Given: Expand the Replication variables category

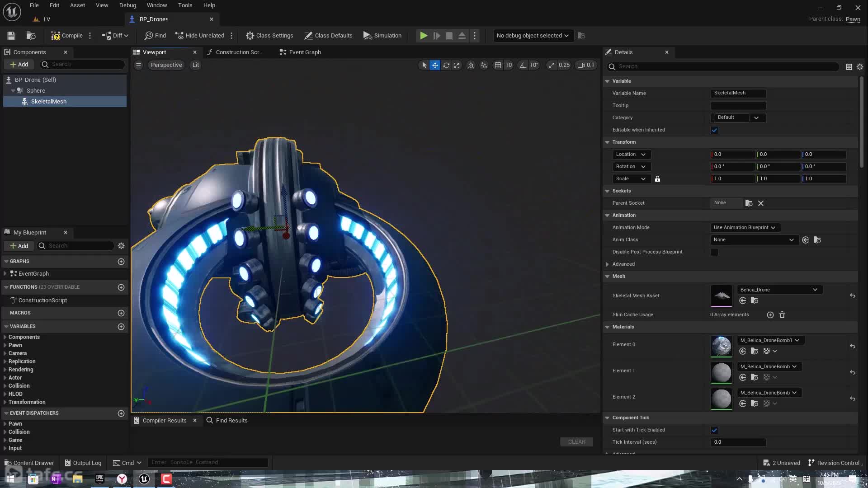Looking at the screenshot, I should point(5,361).
